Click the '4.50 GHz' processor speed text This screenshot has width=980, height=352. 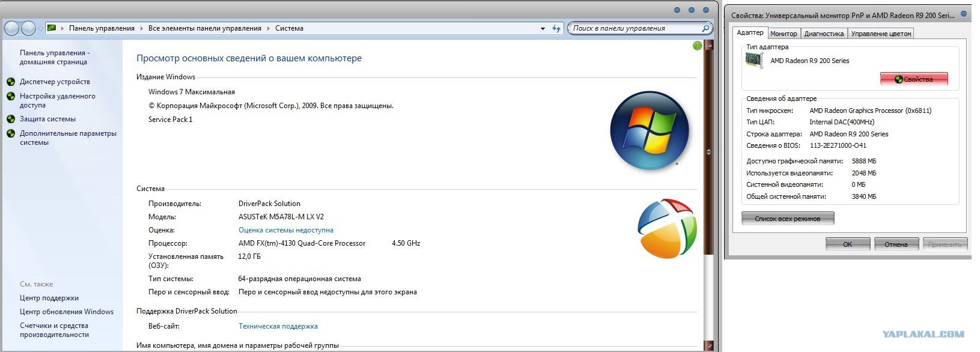(x=406, y=243)
